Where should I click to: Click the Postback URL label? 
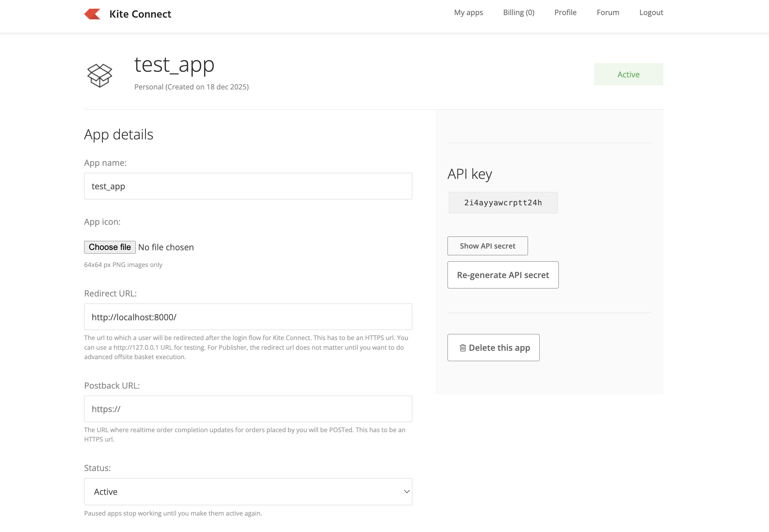tap(112, 386)
